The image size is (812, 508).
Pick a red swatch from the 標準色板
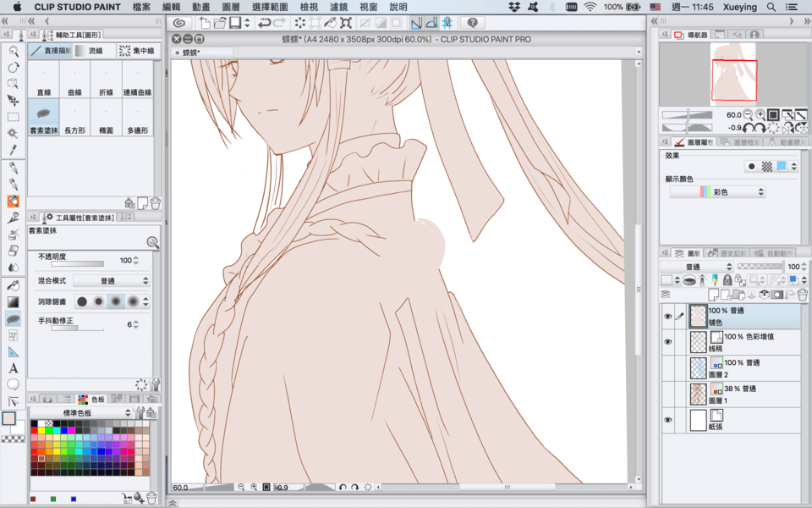coord(34,431)
